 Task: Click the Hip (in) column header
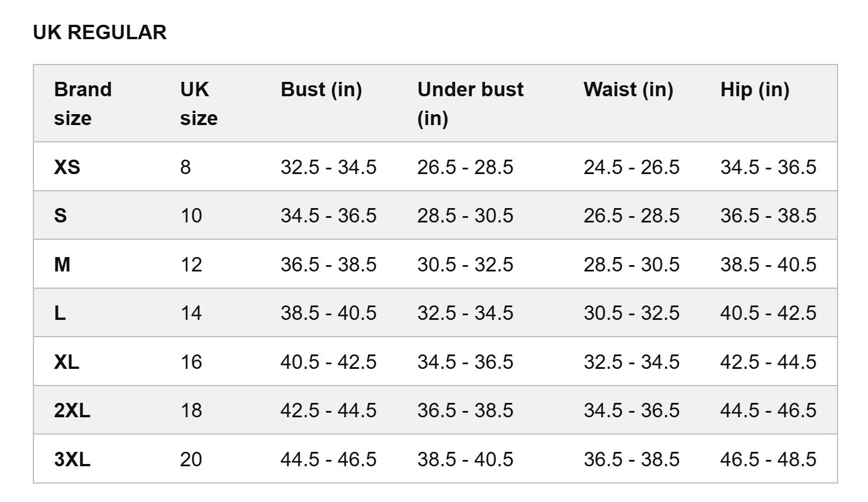[755, 89]
